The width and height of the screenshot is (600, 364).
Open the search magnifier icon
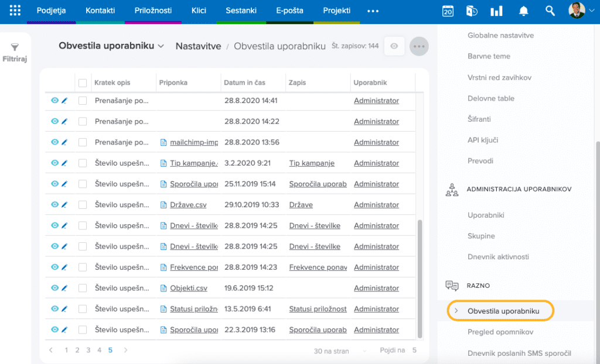550,11
